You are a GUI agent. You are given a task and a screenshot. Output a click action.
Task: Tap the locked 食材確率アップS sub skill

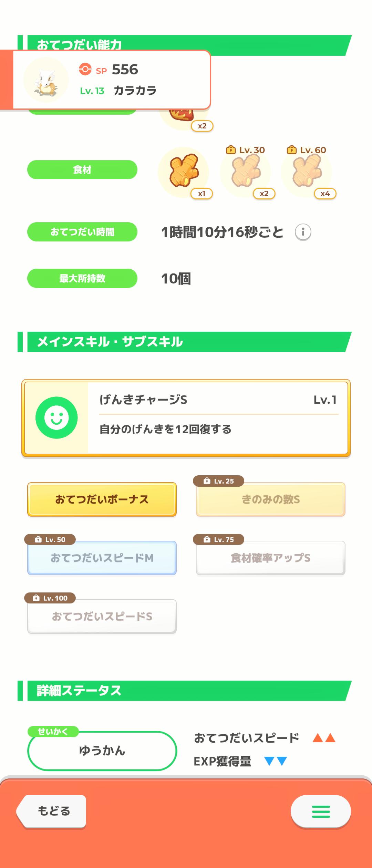270,558
